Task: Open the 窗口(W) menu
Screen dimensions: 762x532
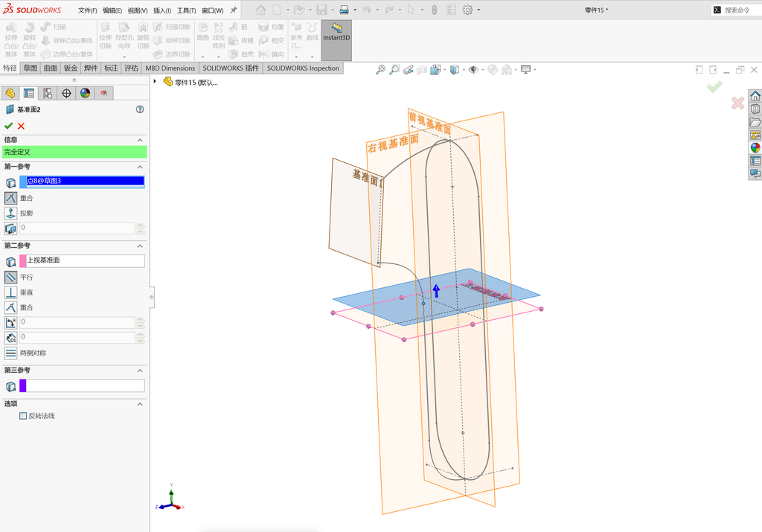Action: click(212, 10)
